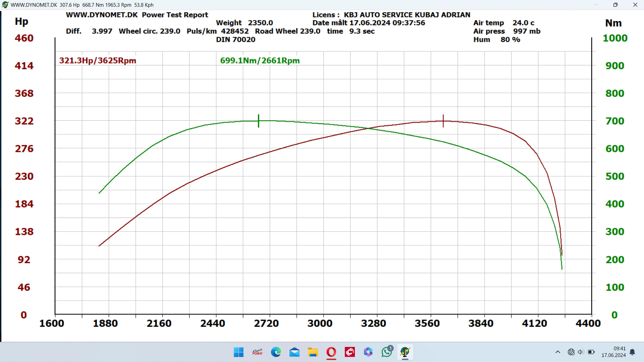Click the 322 Hp axis value

tap(24, 121)
